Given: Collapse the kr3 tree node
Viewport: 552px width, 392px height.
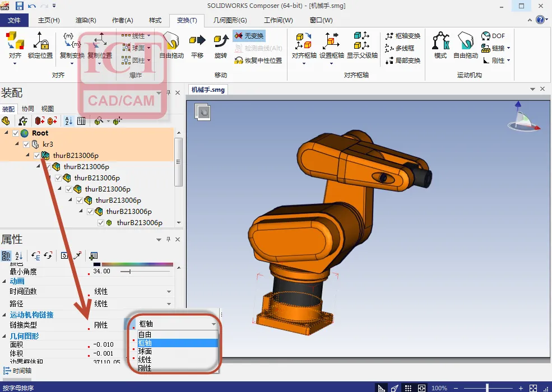Looking at the screenshot, I should point(17,144).
